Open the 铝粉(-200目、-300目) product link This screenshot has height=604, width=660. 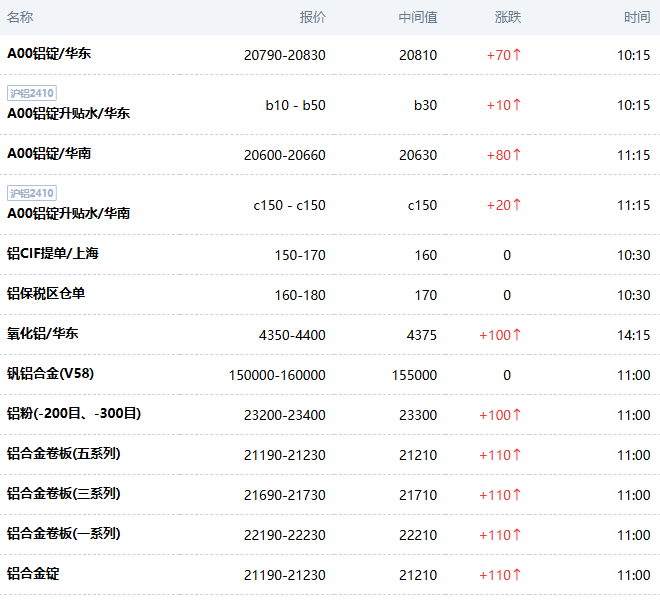pyautogui.click(x=74, y=413)
